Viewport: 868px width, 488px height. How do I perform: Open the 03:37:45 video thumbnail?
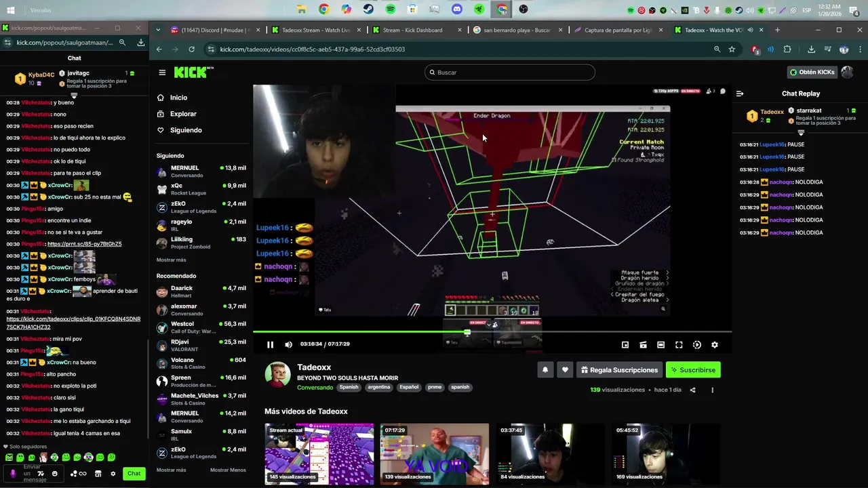point(550,454)
